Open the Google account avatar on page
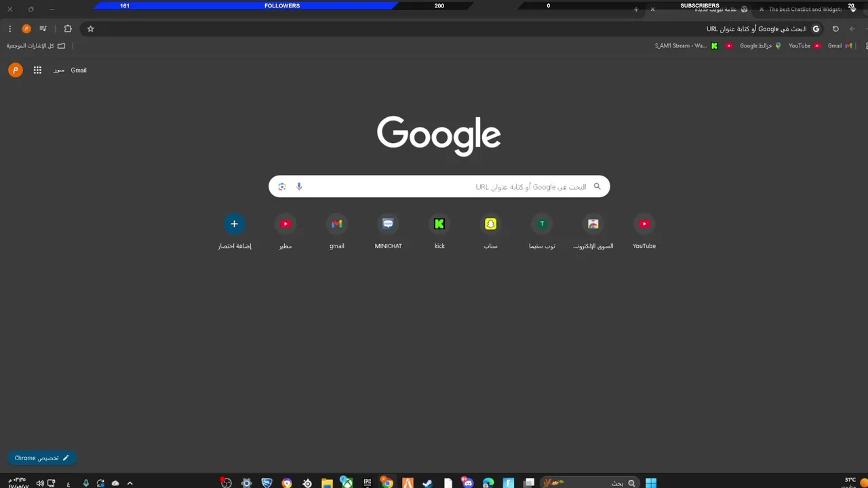This screenshot has height=488, width=868. [16, 70]
